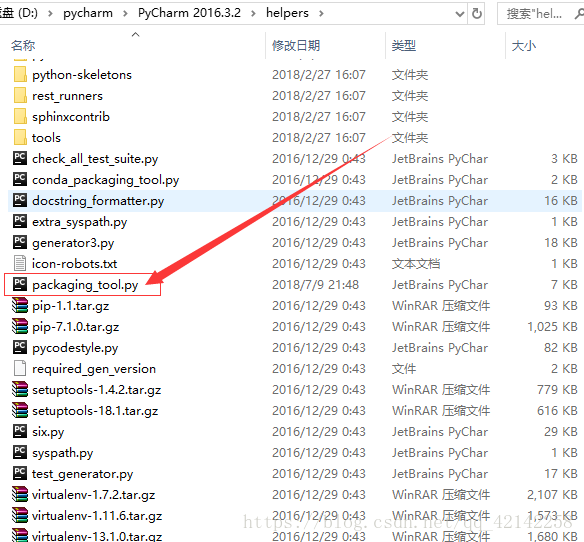Navigate to PyCharm 2016.3.2 in breadcrumb
This screenshot has width=584, height=542.
189,13
